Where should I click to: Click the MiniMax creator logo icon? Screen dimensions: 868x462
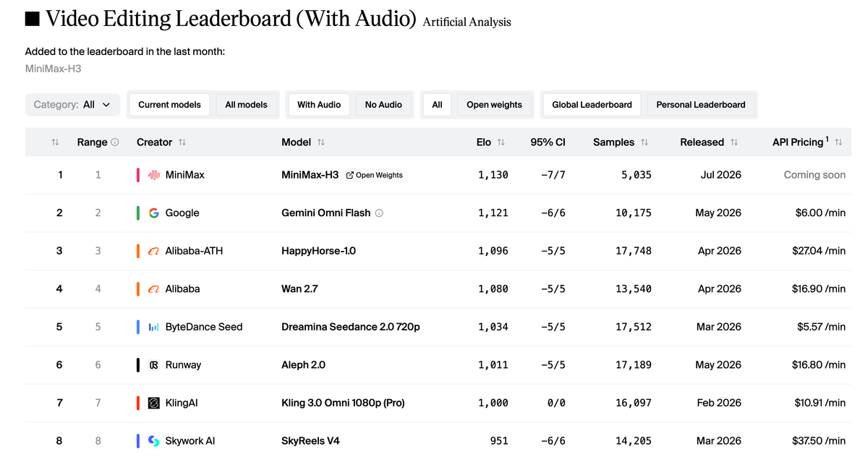click(x=153, y=175)
